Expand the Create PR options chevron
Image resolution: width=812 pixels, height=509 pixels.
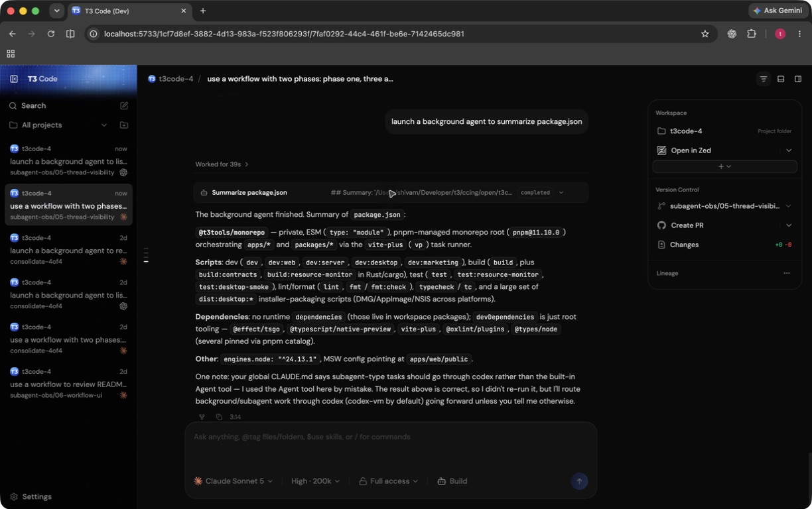(789, 225)
